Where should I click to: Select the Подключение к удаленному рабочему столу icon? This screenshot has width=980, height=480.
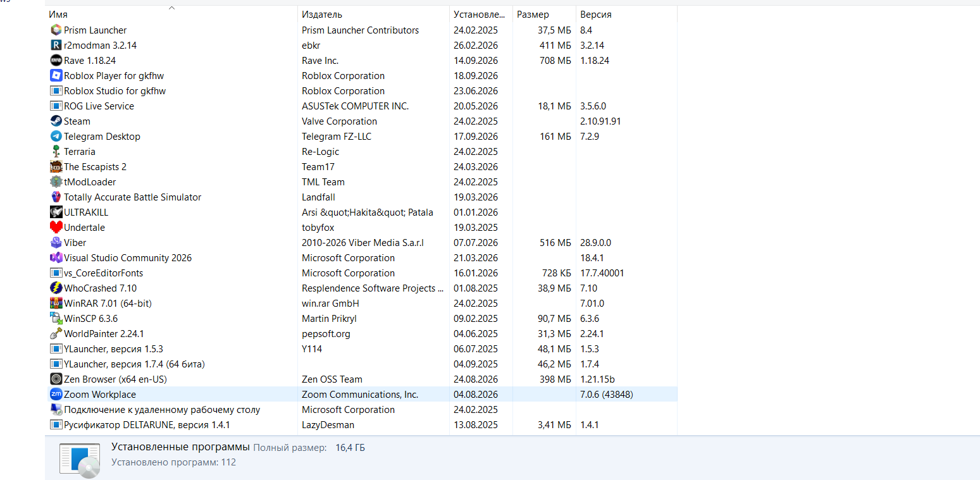[56, 409]
